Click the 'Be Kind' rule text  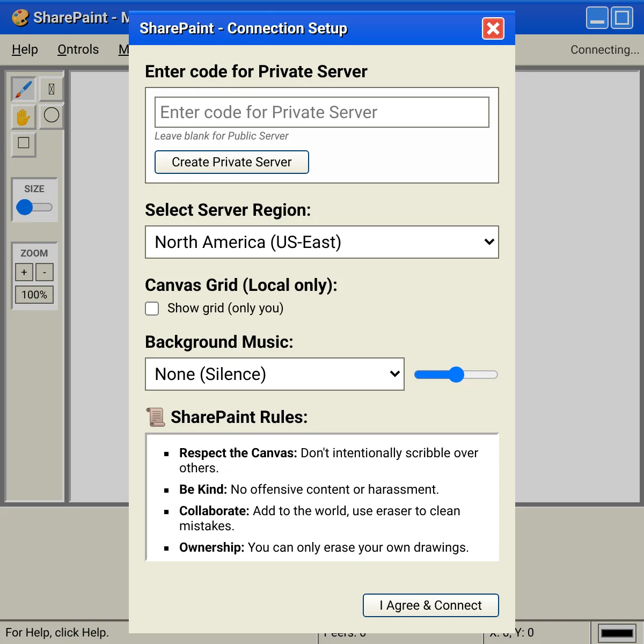point(309,489)
